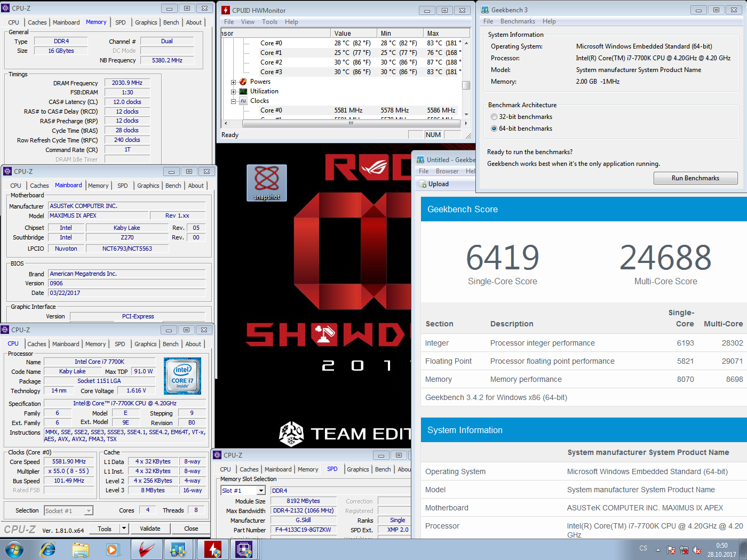
Task: Click the muted volume speaker tray icon
Action: pos(697,550)
